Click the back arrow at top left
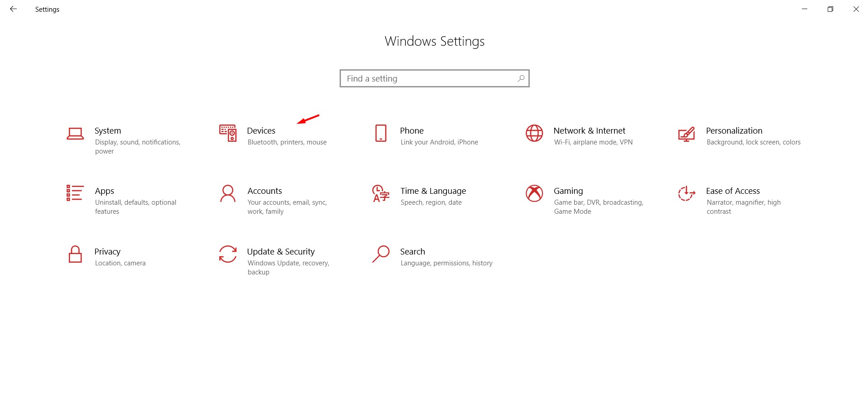Screen dimensions: 868x418 pos(13,9)
